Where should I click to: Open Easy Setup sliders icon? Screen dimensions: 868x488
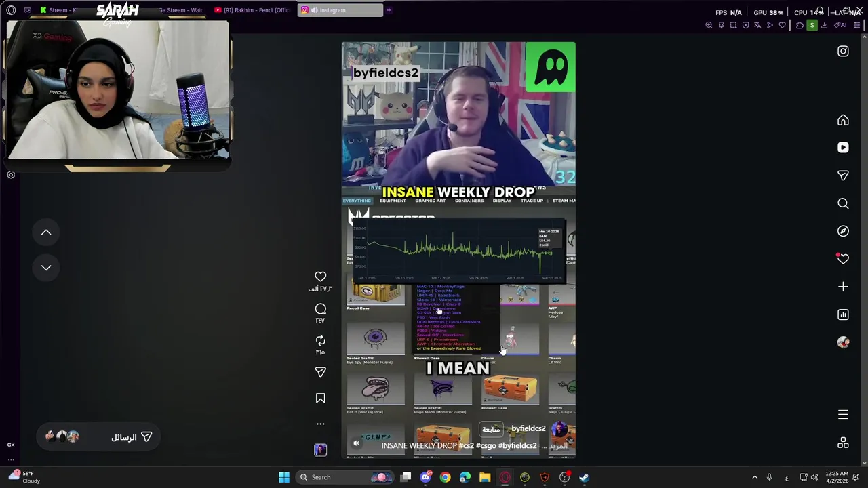[x=857, y=25]
